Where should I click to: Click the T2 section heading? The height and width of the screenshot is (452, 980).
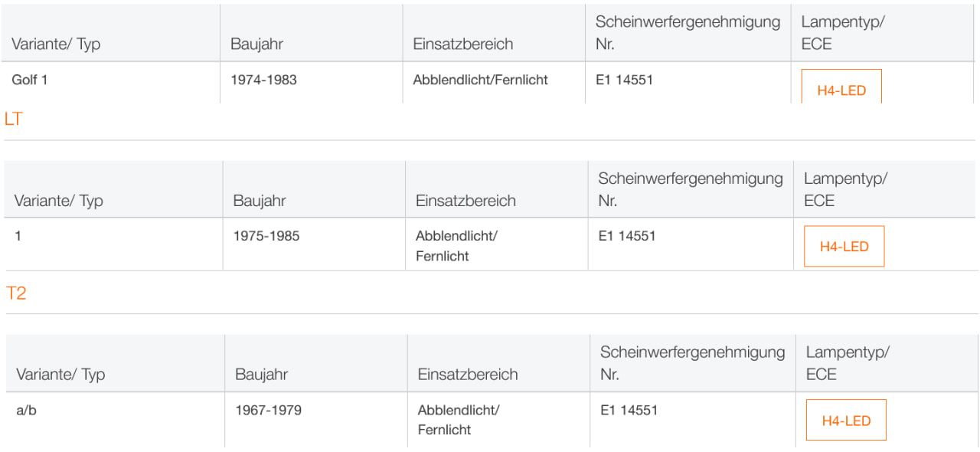pyautogui.click(x=15, y=293)
